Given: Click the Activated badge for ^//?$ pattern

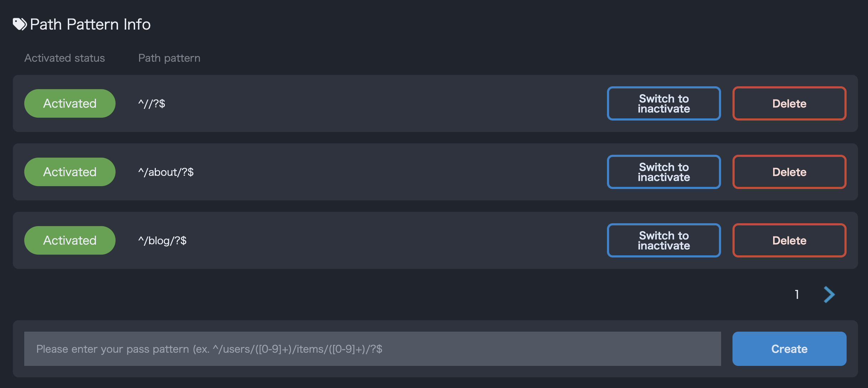Looking at the screenshot, I should pyautogui.click(x=70, y=103).
